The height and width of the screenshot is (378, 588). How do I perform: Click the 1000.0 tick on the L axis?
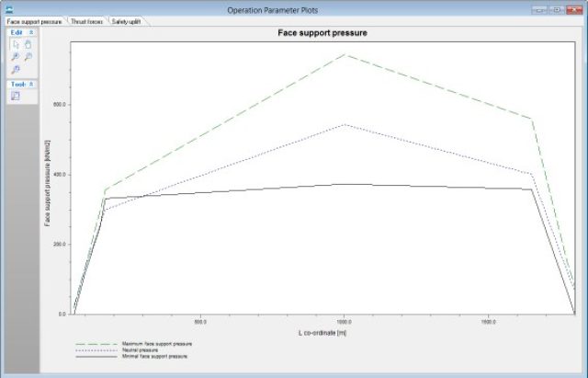tap(345, 322)
